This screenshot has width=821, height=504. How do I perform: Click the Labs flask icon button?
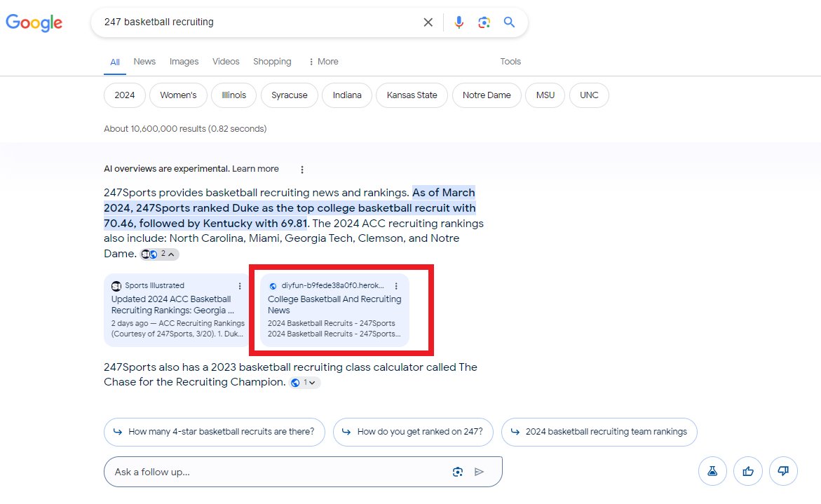click(712, 471)
